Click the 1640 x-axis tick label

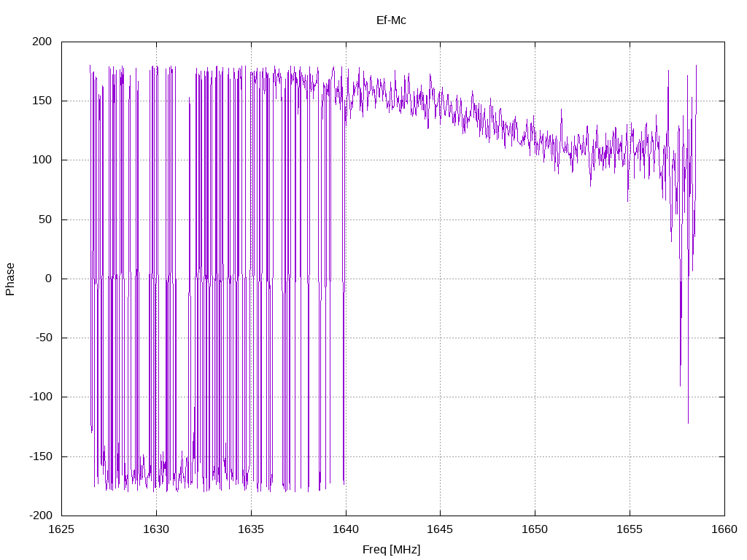click(346, 529)
